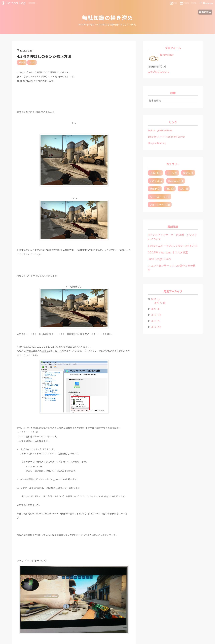Select the フォートナイト (1) category

(x=159, y=204)
